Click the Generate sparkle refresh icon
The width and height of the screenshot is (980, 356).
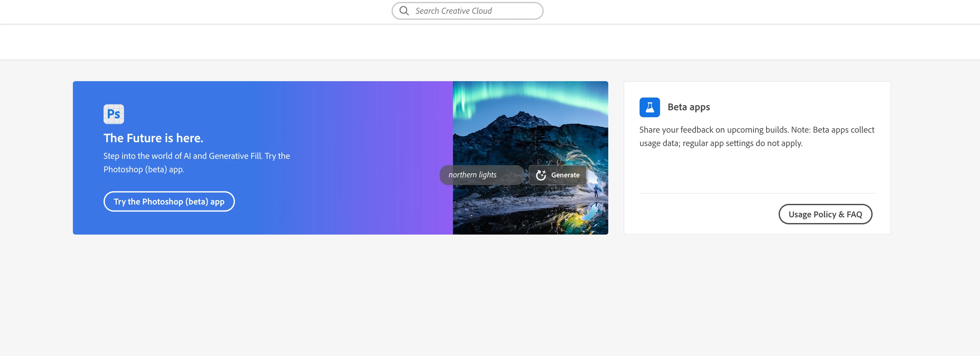point(541,175)
